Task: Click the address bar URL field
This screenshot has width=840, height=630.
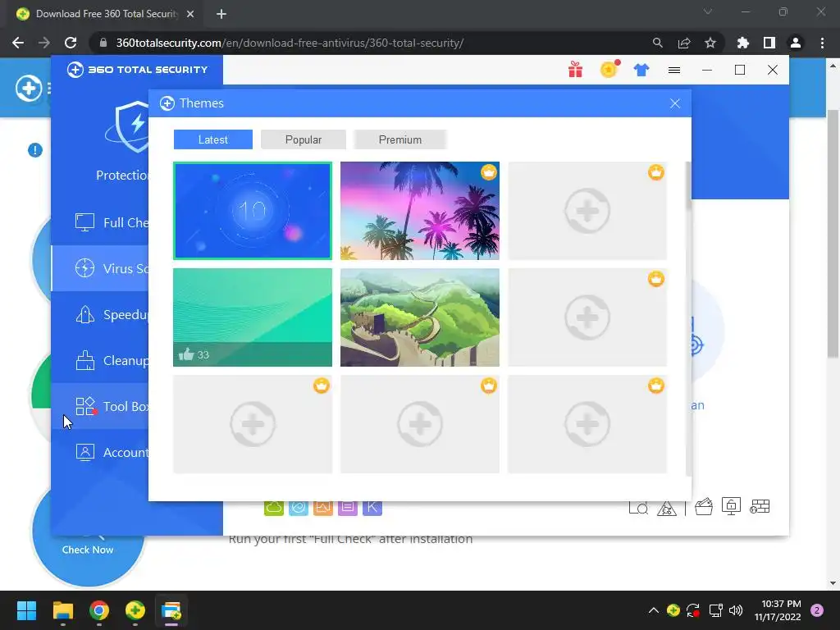Action: 290,43
